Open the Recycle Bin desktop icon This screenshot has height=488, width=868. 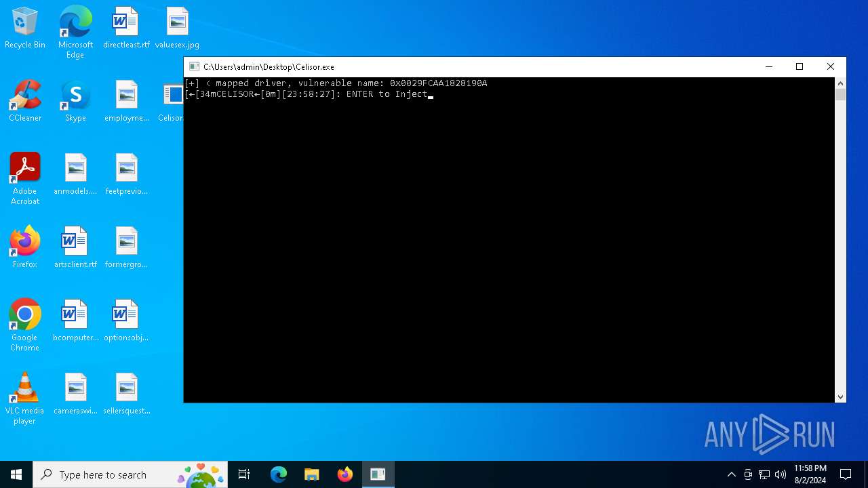(x=25, y=28)
